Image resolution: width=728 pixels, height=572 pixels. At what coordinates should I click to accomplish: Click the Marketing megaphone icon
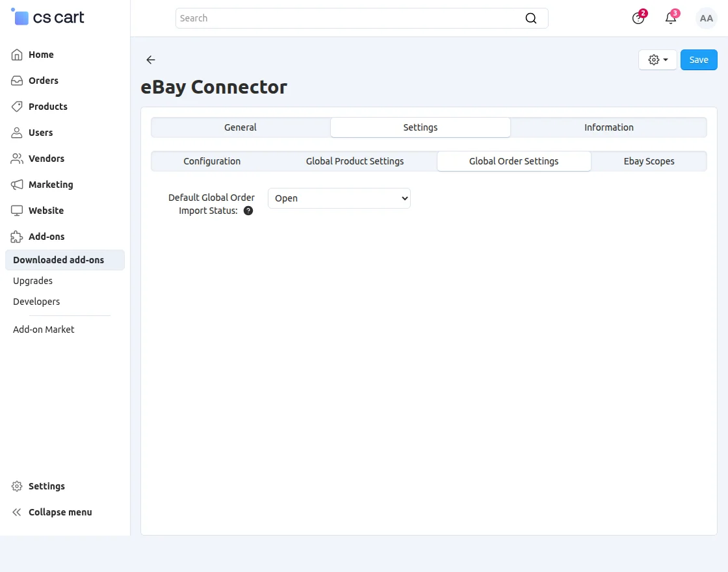pos(17,185)
